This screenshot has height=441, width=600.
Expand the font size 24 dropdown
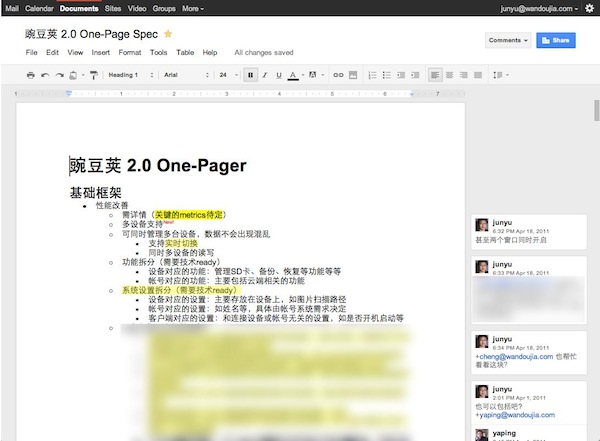[226, 74]
